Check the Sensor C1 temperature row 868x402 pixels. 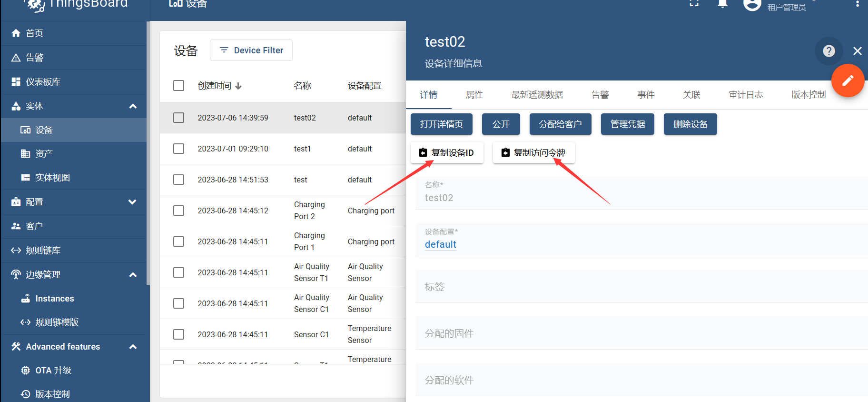[x=179, y=334]
